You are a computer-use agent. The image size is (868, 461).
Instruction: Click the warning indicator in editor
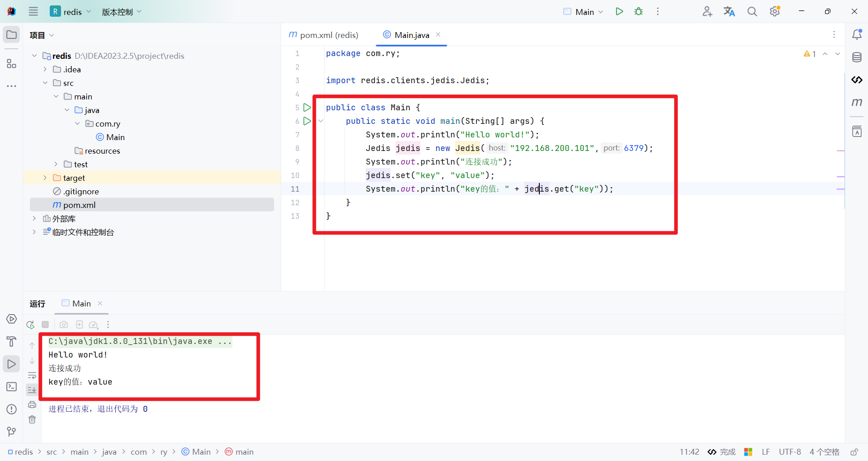tap(810, 54)
